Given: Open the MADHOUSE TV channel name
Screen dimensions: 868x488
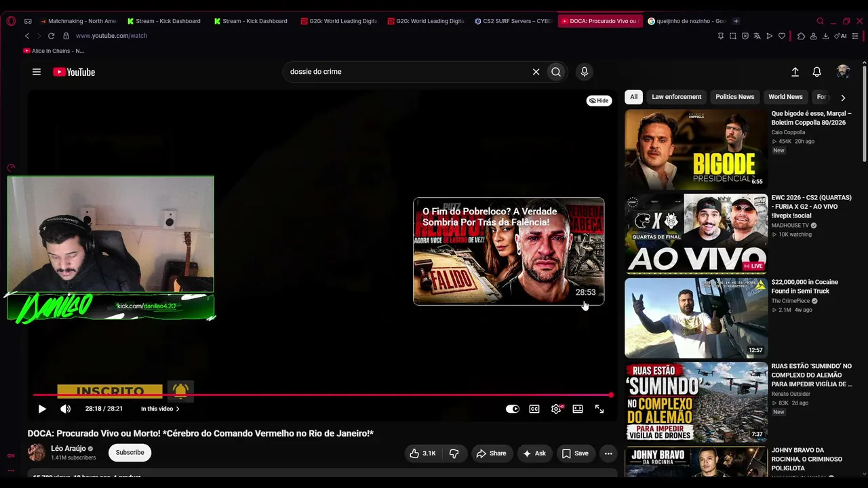Looking at the screenshot, I should [790, 226].
